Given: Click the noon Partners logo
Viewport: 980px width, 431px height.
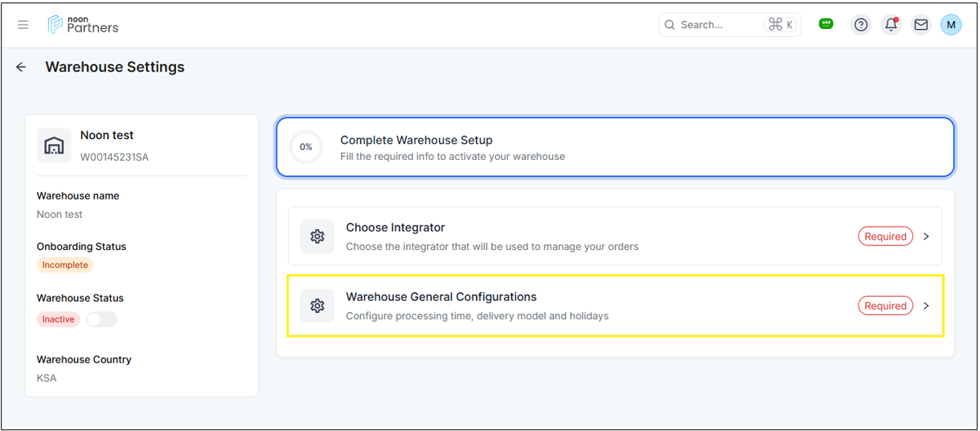Looking at the screenshot, I should click(84, 25).
